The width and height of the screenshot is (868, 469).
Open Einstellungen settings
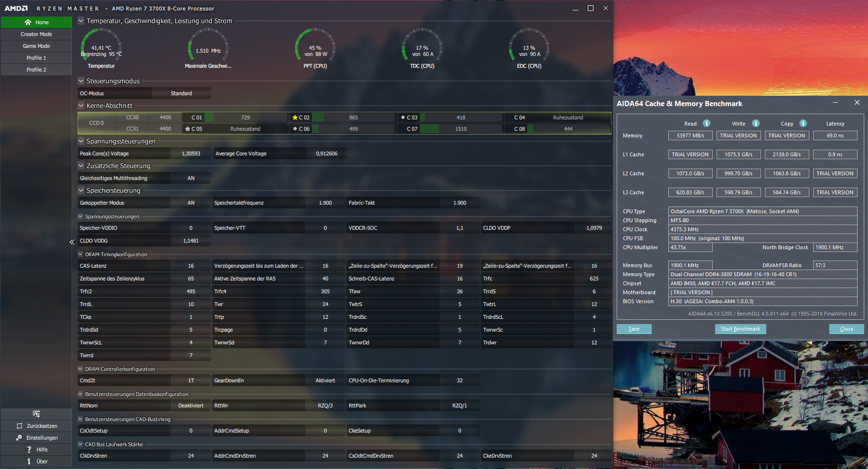tap(36, 438)
